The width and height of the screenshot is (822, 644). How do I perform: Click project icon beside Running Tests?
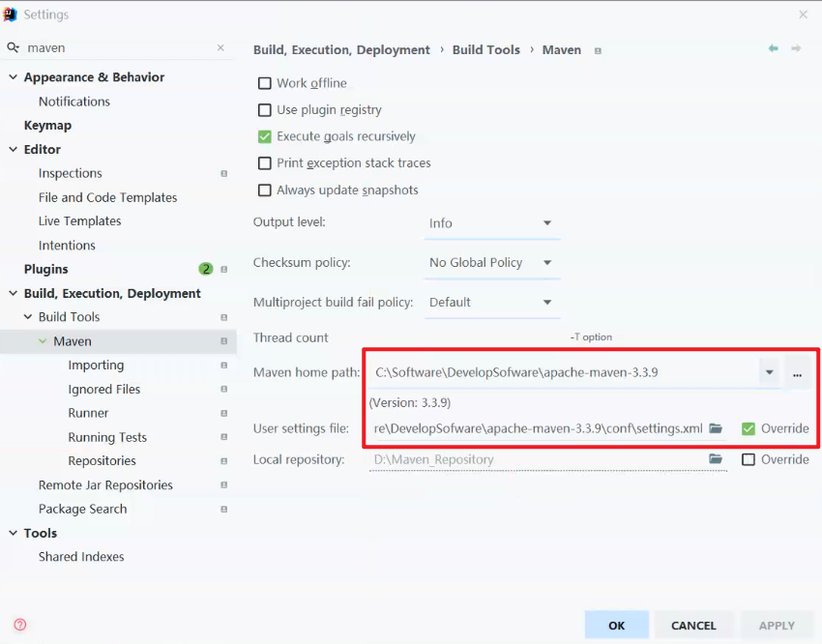[x=223, y=437]
